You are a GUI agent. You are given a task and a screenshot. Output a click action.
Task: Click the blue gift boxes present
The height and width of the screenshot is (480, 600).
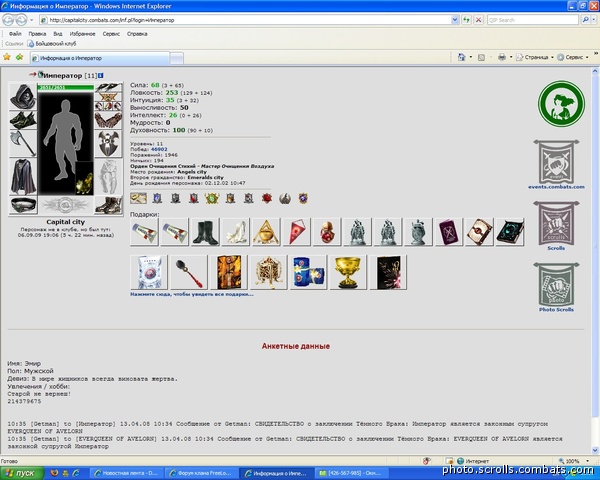click(308, 272)
